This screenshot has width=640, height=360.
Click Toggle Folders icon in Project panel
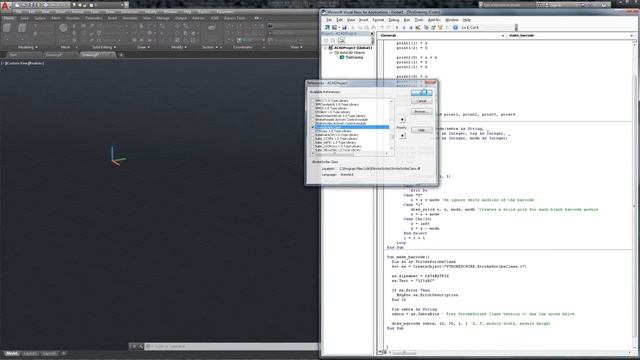(341, 40)
